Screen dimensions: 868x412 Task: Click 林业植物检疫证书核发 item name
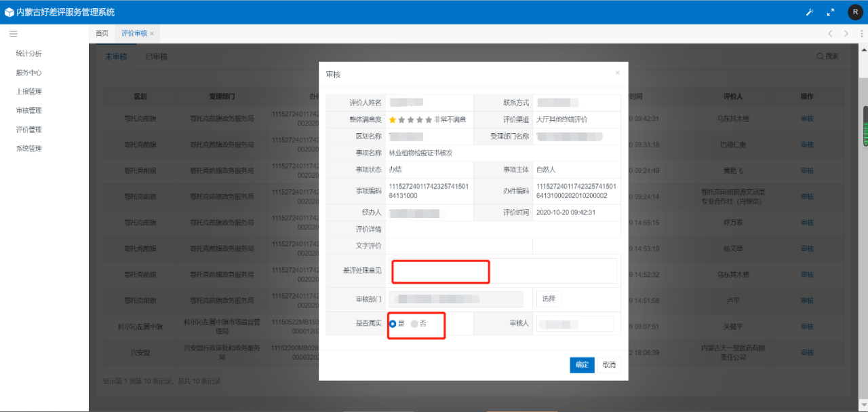[420, 153]
